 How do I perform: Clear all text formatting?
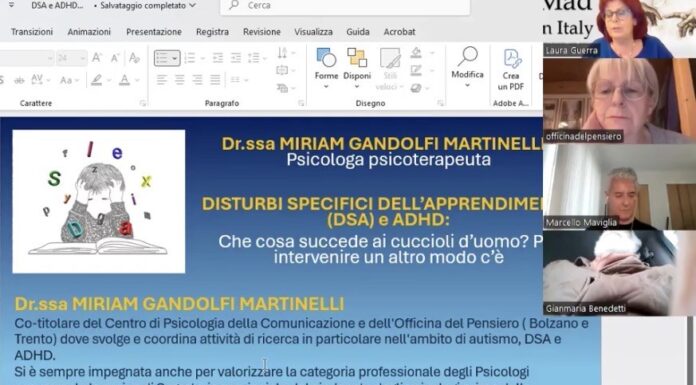click(134, 58)
